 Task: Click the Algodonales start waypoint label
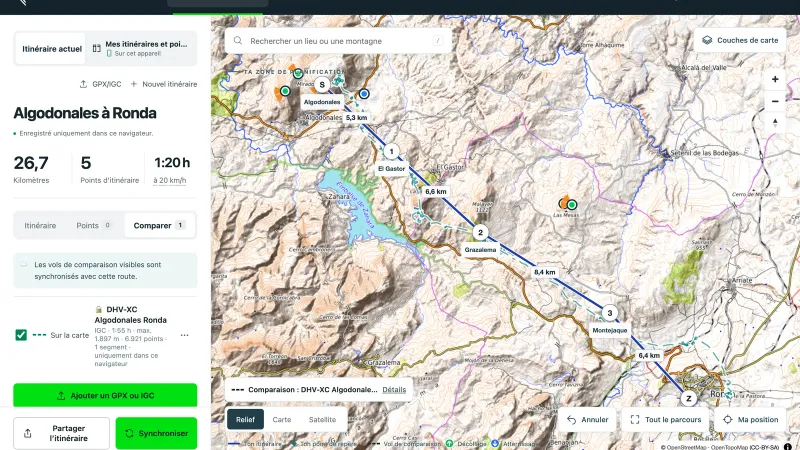coord(321,102)
